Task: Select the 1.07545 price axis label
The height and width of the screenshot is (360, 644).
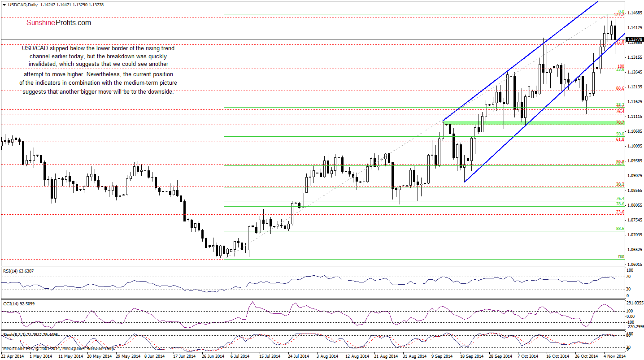Action: tap(635, 220)
